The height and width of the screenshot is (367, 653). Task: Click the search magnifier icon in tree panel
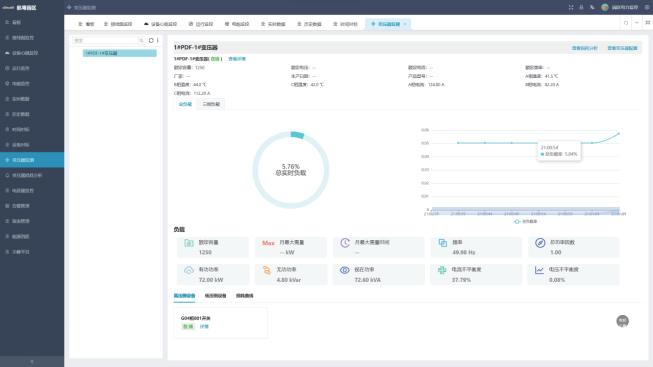coord(142,40)
